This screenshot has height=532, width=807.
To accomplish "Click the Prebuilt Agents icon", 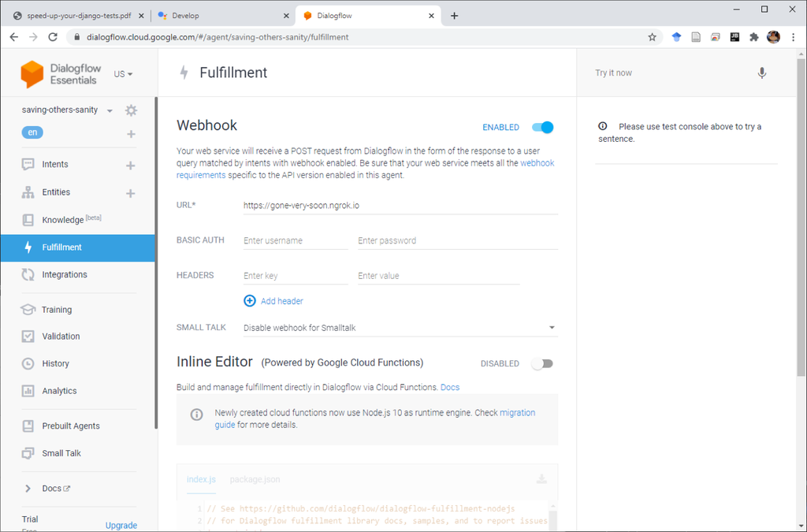I will [28, 426].
